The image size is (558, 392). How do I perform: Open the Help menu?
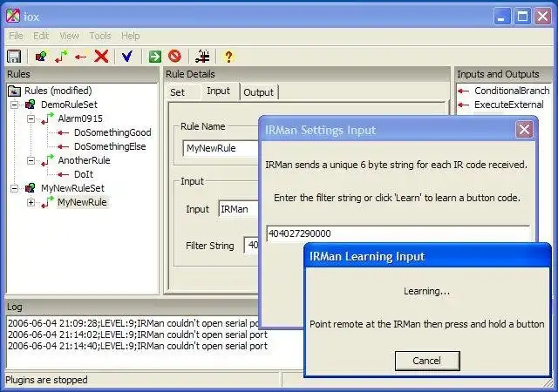pyautogui.click(x=130, y=36)
